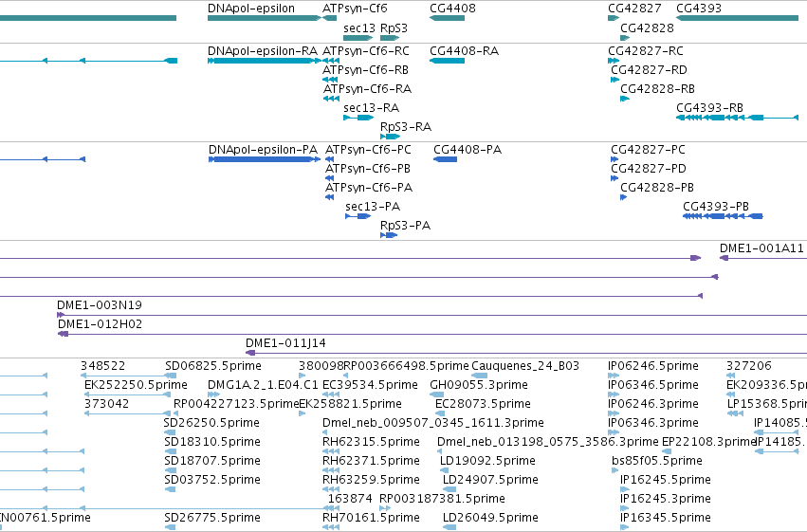Select BAC clone DME1-011J14
Image resolution: width=807 pixels, height=532 pixels.
[x=285, y=343]
